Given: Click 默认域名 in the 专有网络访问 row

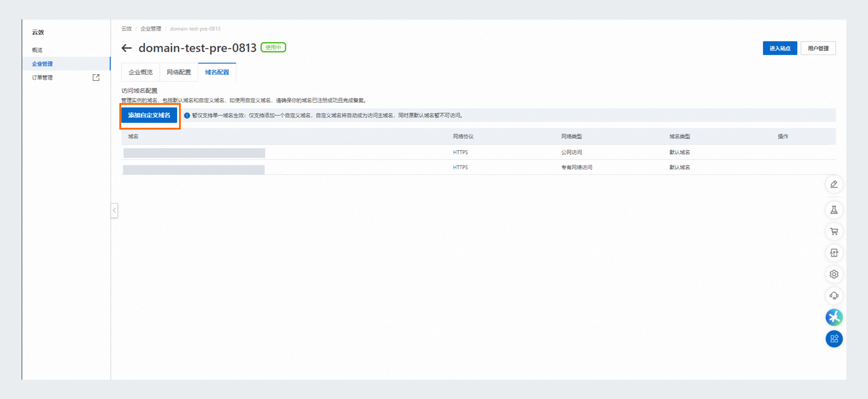Looking at the screenshot, I should (680, 168).
